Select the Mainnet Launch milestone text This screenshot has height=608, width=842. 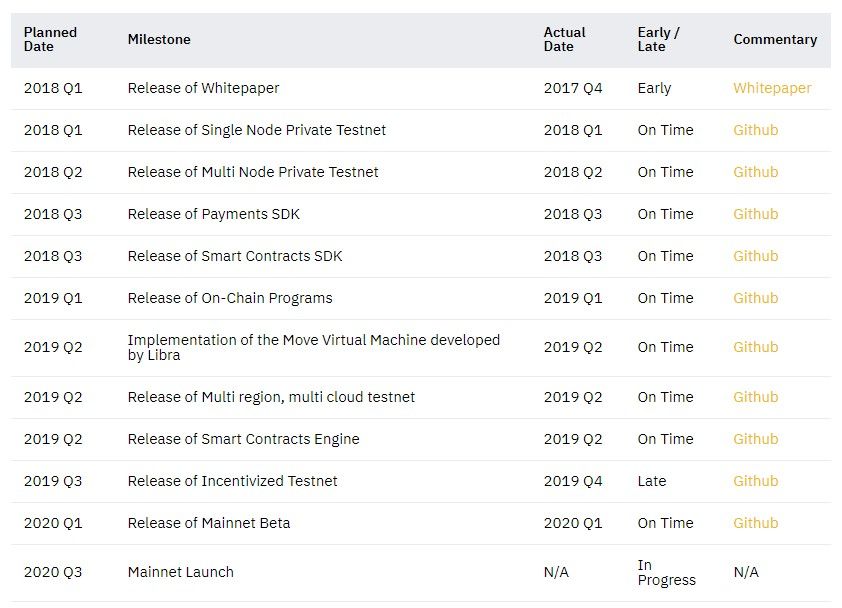(180, 572)
